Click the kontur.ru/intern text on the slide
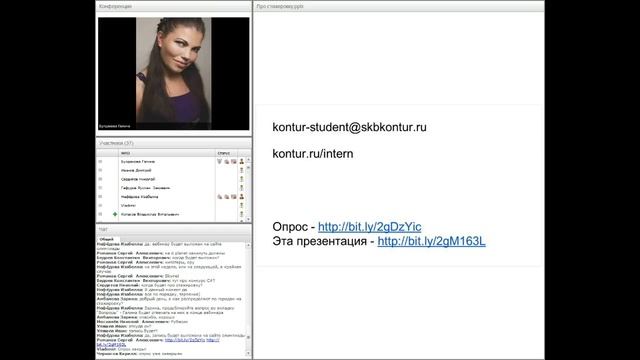 coord(313,154)
